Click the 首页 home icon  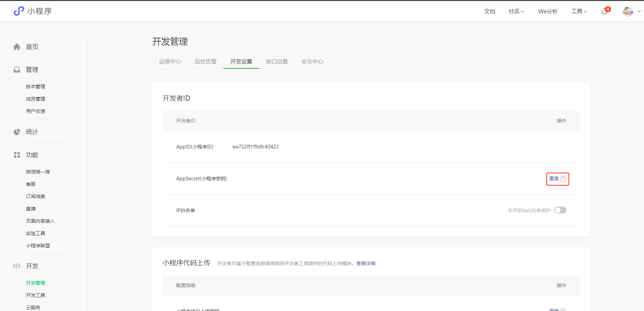[17, 47]
